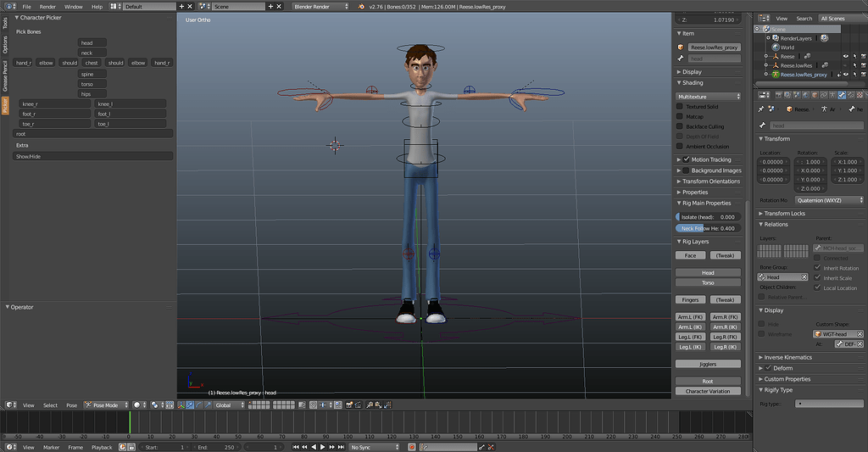Viewport: 868px width, 452px height.
Task: Open the File menu
Action: click(26, 7)
